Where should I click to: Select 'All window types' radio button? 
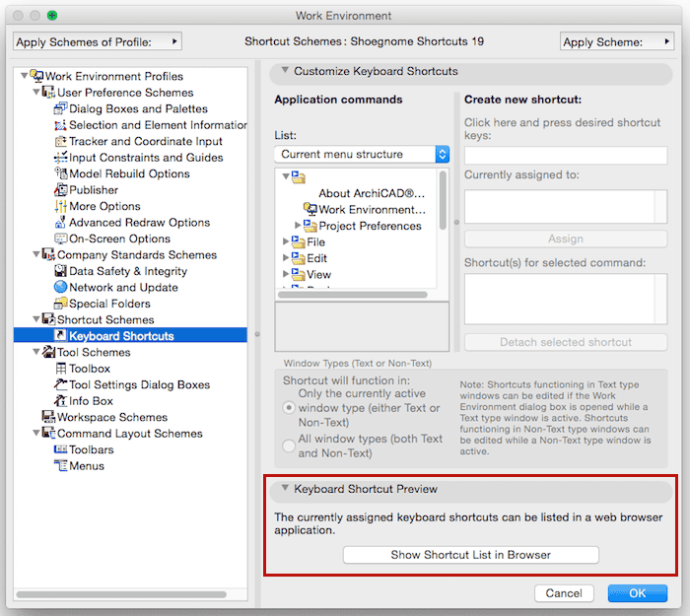[x=289, y=445]
